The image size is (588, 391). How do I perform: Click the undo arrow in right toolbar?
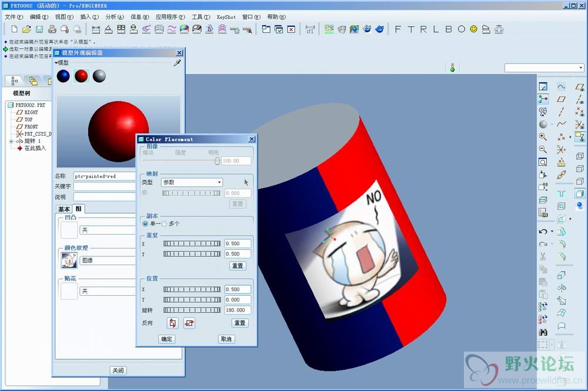pyautogui.click(x=543, y=232)
